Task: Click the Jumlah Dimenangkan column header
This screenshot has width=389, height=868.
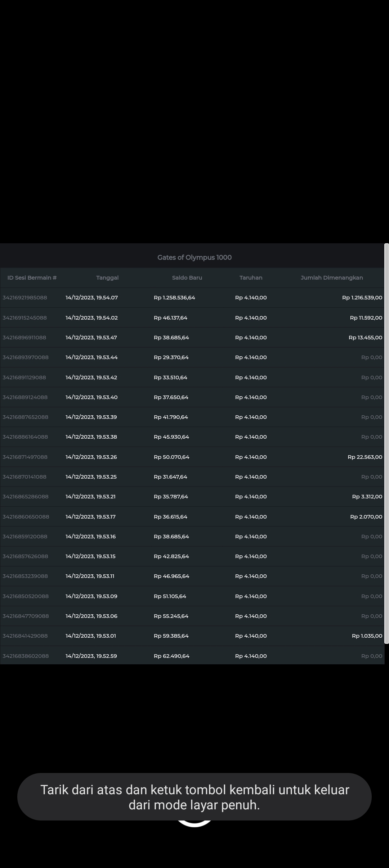Action: [x=332, y=278]
